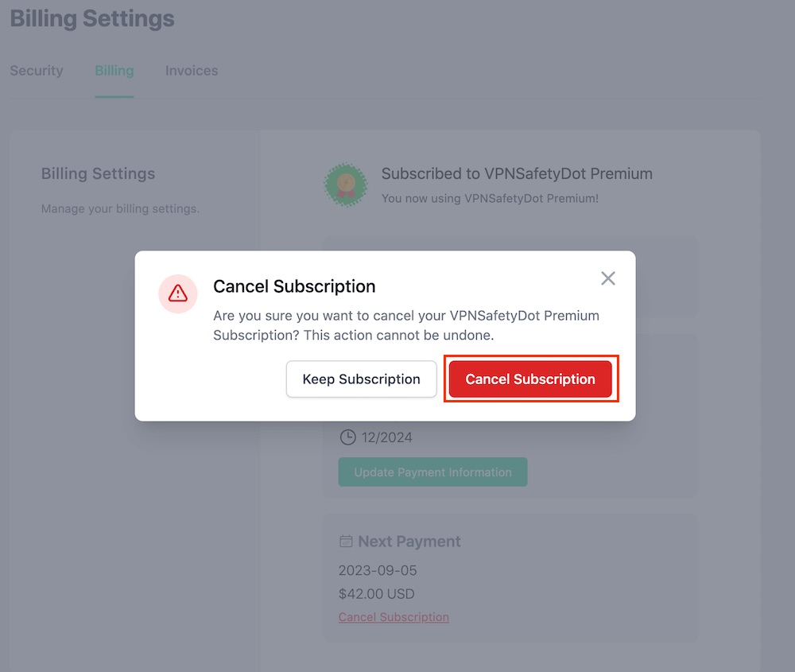Close the Cancel Subscription dialog with X
Image resolution: width=795 pixels, height=672 pixels.
[608, 278]
